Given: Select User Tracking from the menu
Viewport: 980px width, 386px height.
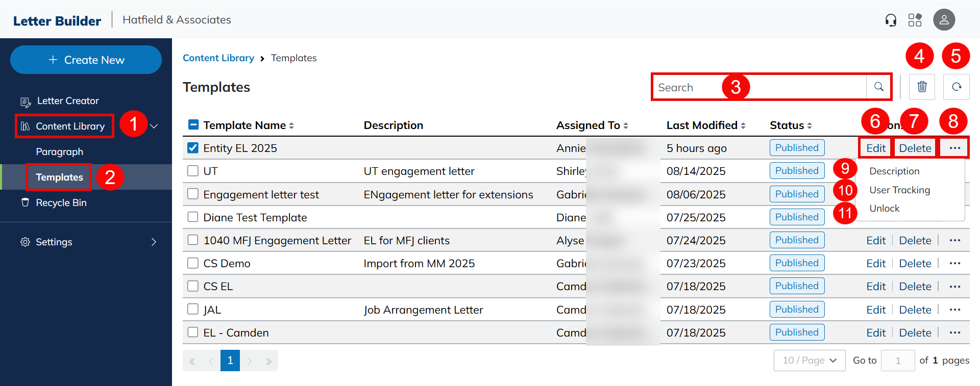Looking at the screenshot, I should 899,190.
